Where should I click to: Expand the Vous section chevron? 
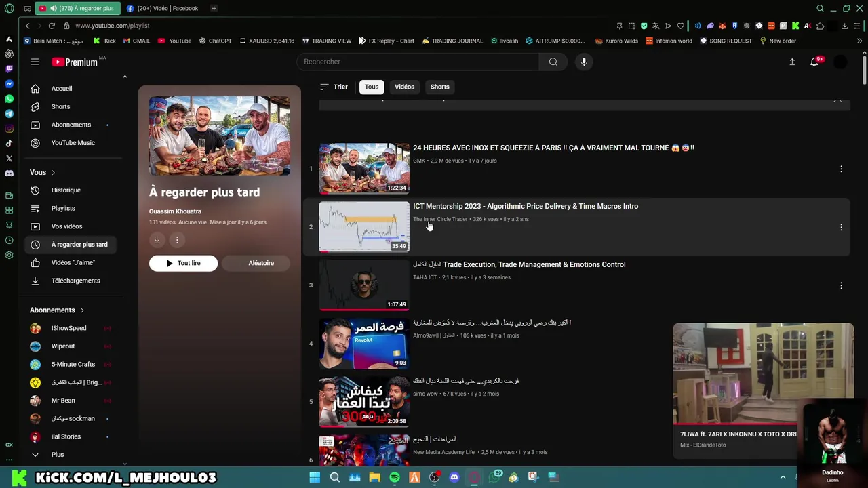point(53,172)
